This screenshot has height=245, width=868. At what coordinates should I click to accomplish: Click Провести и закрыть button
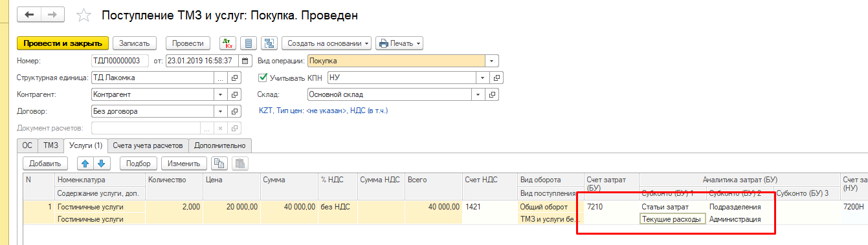[62, 43]
